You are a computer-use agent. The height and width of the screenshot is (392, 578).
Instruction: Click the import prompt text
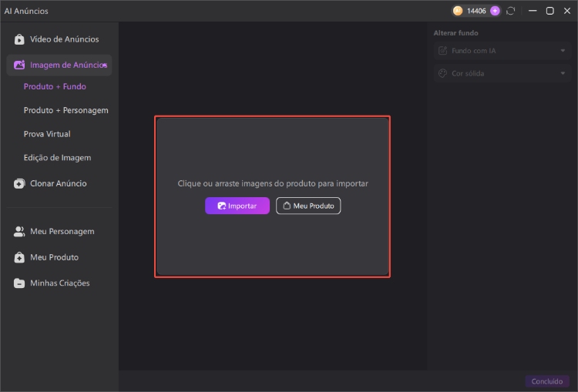click(273, 183)
